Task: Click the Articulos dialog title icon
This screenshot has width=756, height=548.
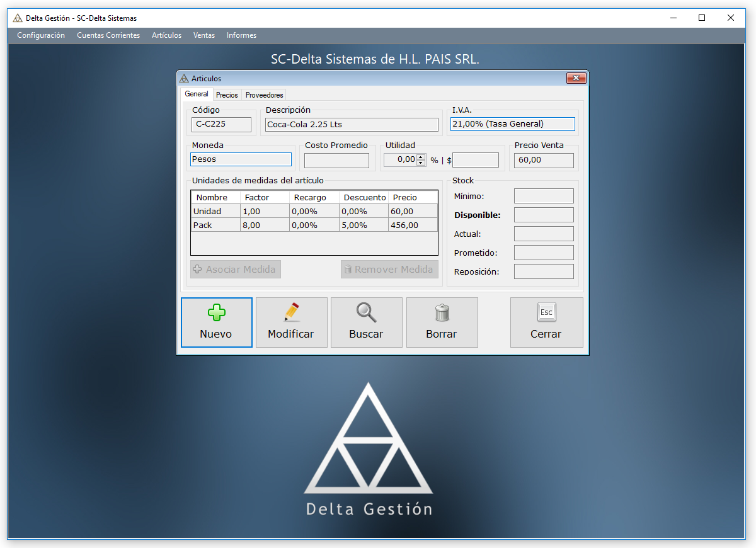Action: click(x=184, y=79)
